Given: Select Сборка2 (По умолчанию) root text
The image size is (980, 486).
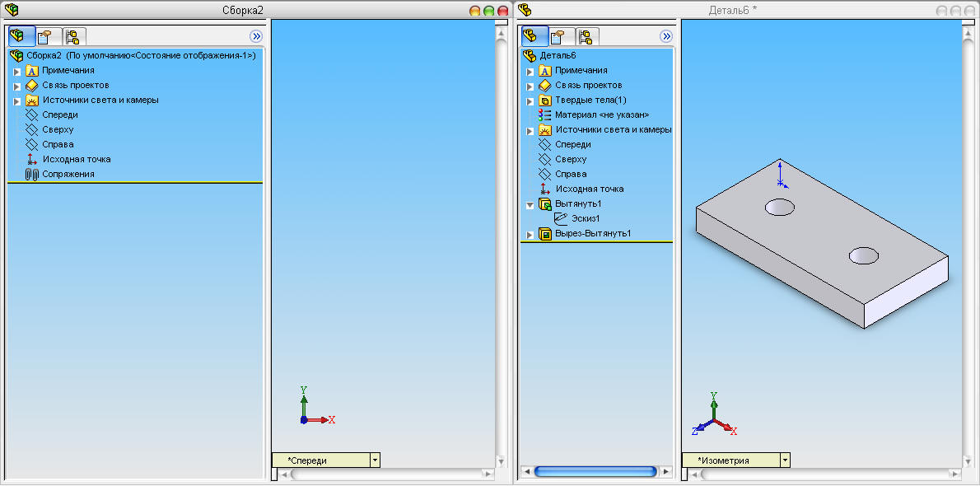Looking at the screenshot, I should [x=142, y=55].
